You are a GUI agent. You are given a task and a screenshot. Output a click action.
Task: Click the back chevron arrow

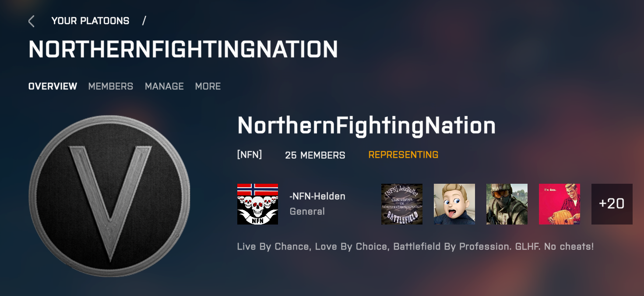[x=31, y=21]
